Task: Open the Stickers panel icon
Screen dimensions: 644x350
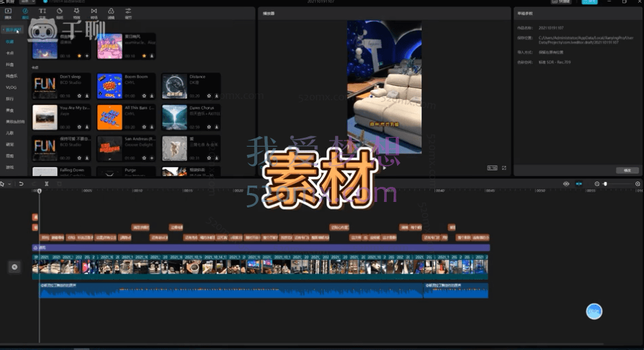Action: click(60, 13)
